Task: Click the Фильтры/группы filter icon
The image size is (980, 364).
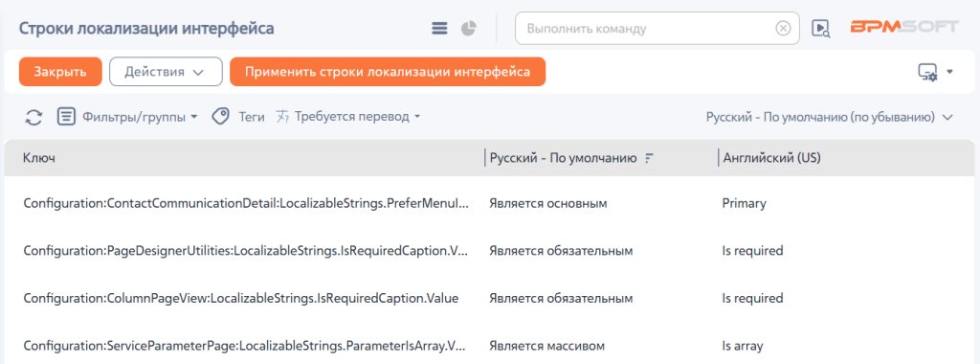Action: point(66,116)
